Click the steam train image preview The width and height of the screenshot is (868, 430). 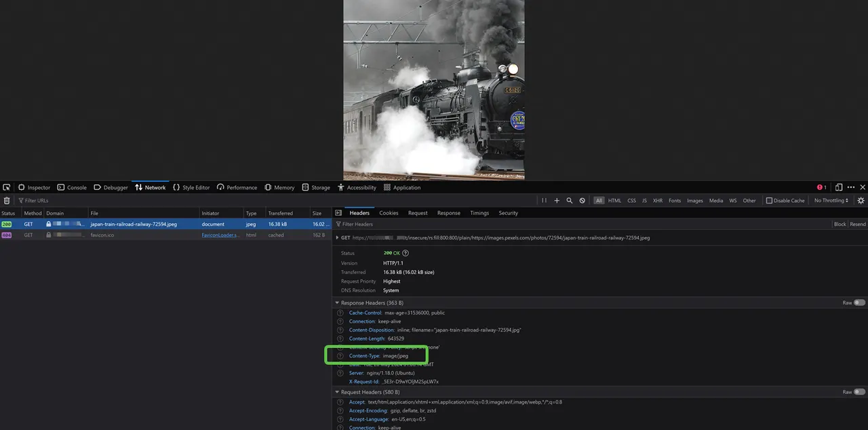coord(434,90)
